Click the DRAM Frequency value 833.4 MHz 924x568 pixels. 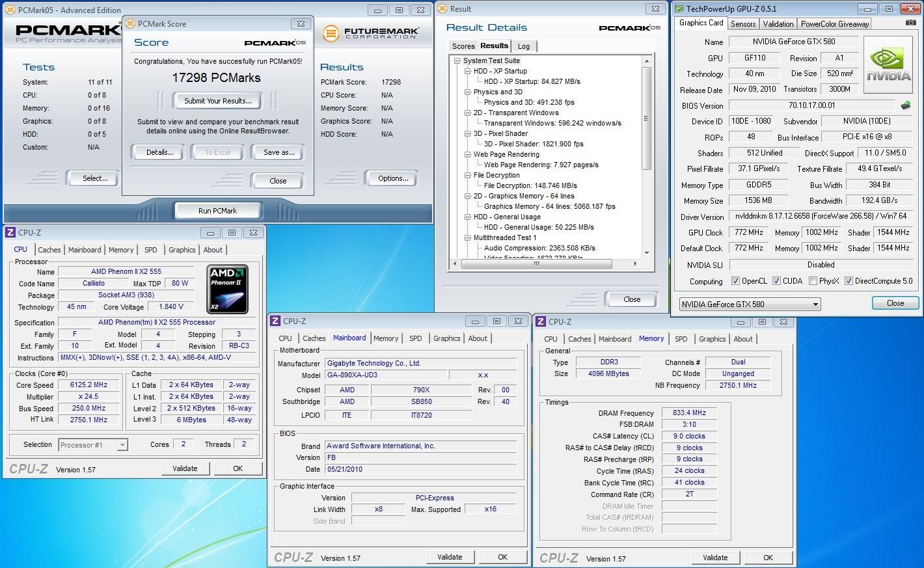[689, 412]
